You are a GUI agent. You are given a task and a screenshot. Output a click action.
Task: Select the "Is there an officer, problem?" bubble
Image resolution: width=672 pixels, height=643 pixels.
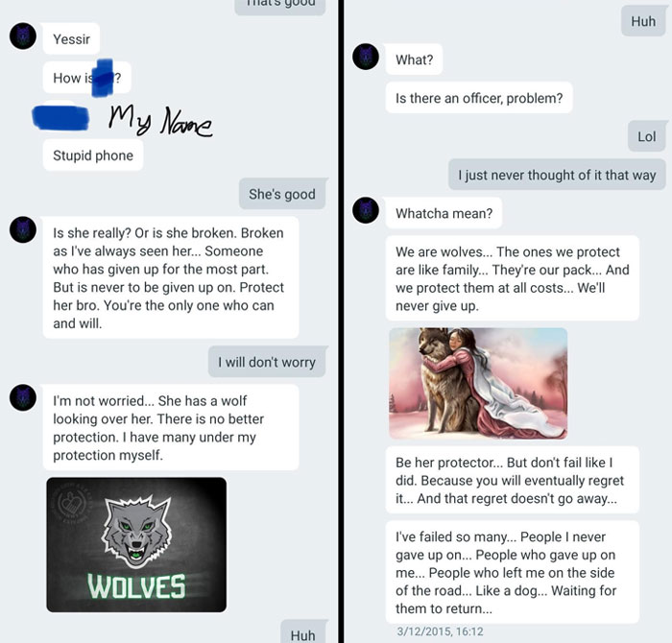tap(479, 98)
